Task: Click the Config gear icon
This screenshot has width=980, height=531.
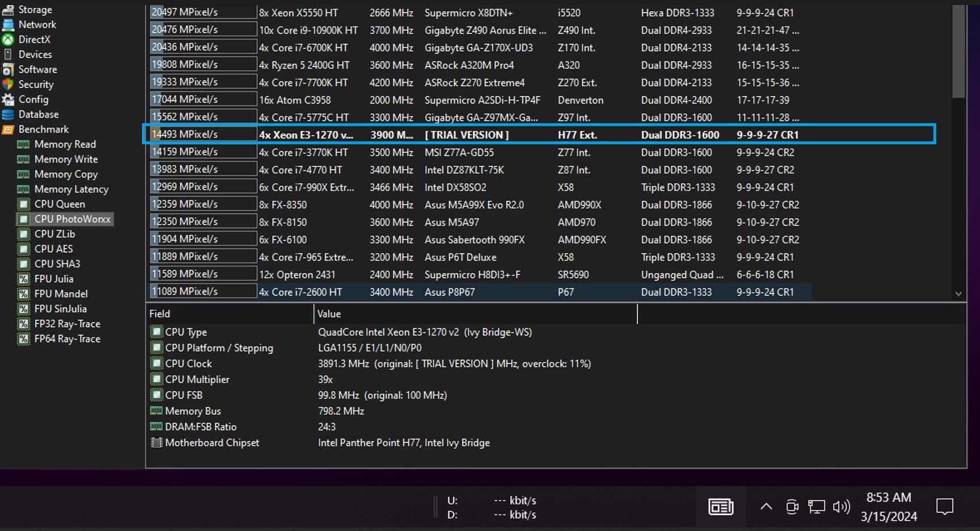Action: point(8,99)
